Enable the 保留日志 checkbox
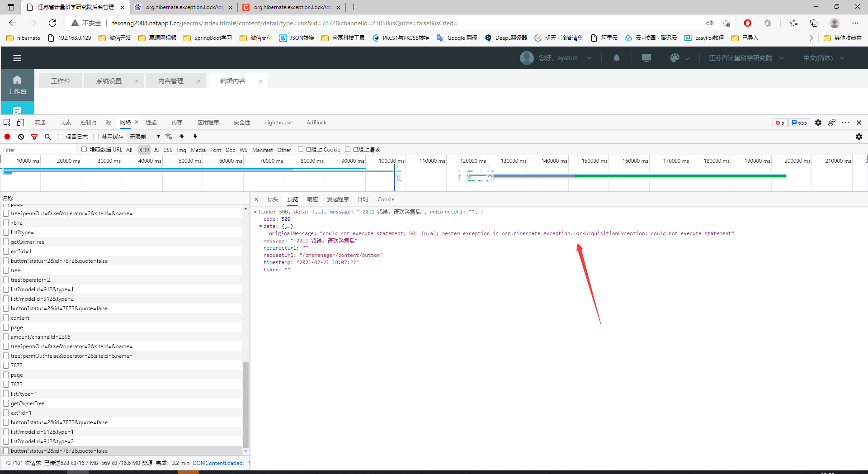This screenshot has width=868, height=474. pos(61,137)
